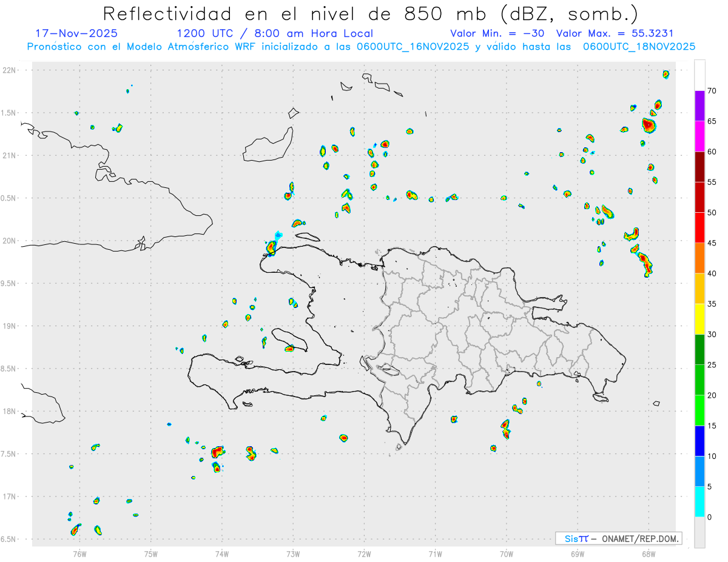Image resolution: width=728 pixels, height=562 pixels.
Task: Click the '17N' latitude axis label
Action: coord(10,497)
